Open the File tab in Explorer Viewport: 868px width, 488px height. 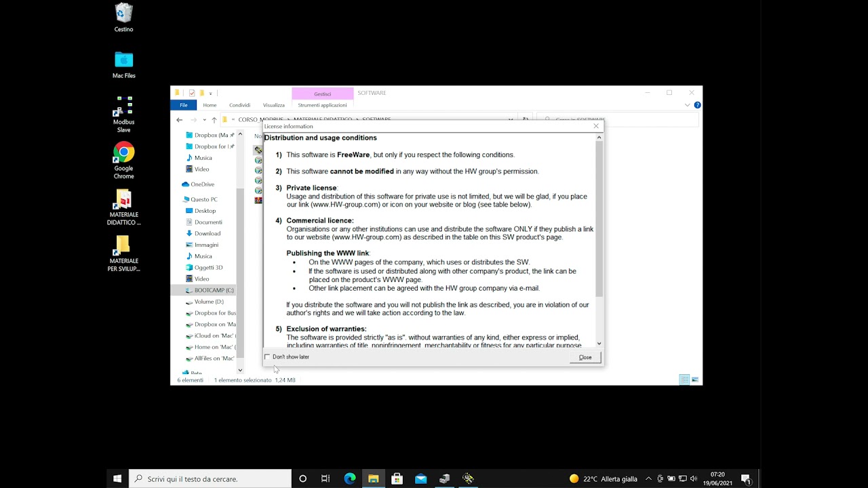(x=183, y=105)
